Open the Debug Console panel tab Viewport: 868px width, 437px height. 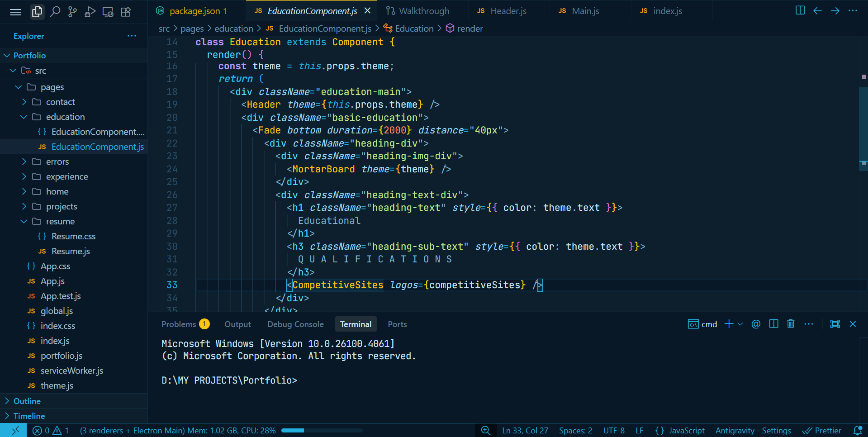click(x=295, y=324)
